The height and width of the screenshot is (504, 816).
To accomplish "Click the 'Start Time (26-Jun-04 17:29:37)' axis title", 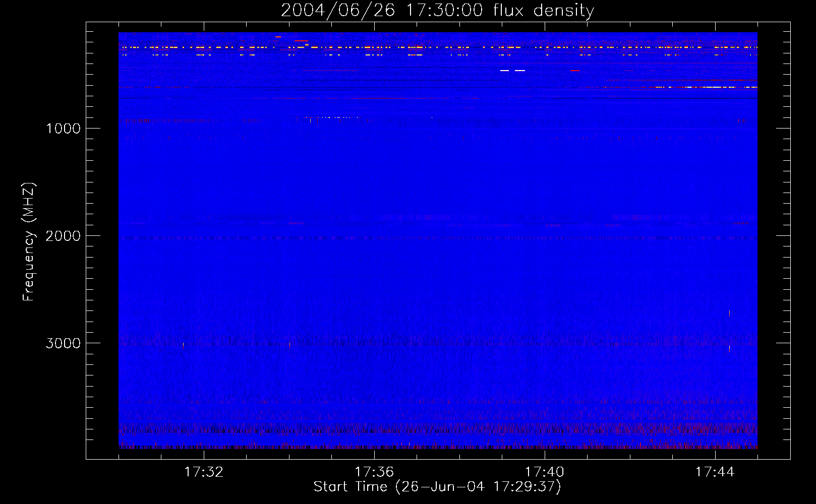I will (x=437, y=487).
